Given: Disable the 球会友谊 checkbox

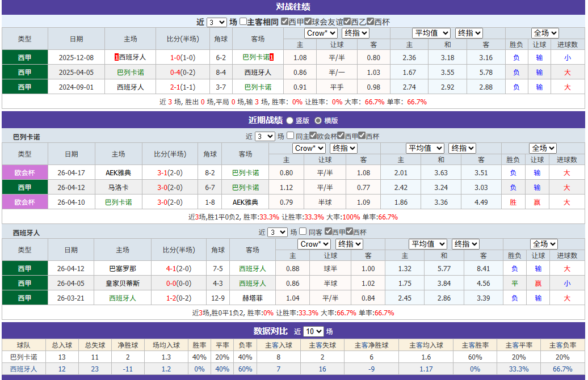Looking at the screenshot, I should tap(308, 19).
